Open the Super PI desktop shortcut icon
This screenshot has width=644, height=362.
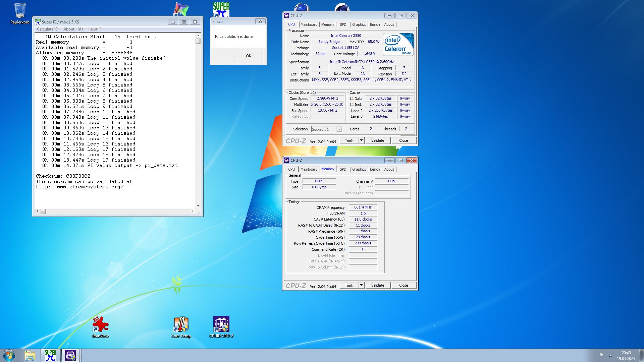pos(221,9)
